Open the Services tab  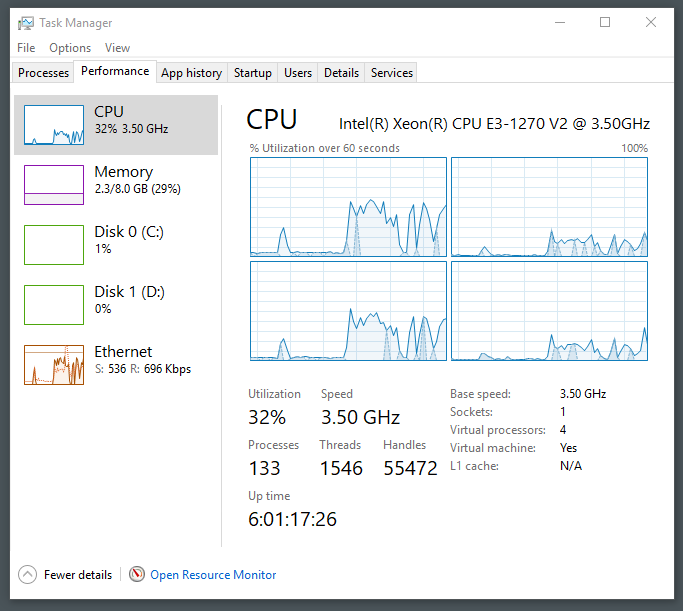coord(392,73)
